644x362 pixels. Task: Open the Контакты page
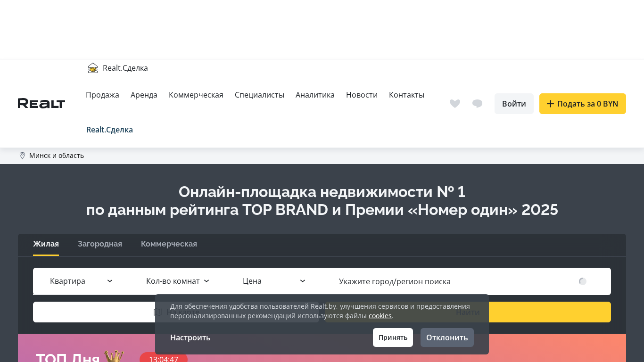406,95
